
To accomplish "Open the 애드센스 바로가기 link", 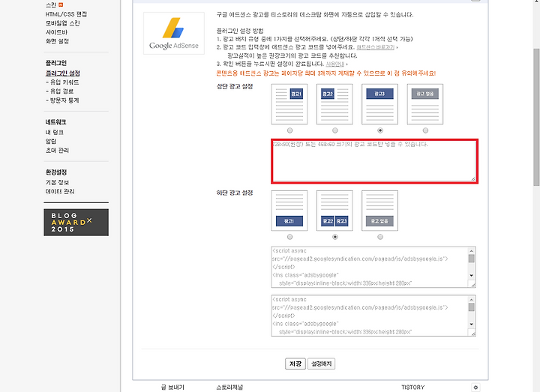I will (376, 47).
